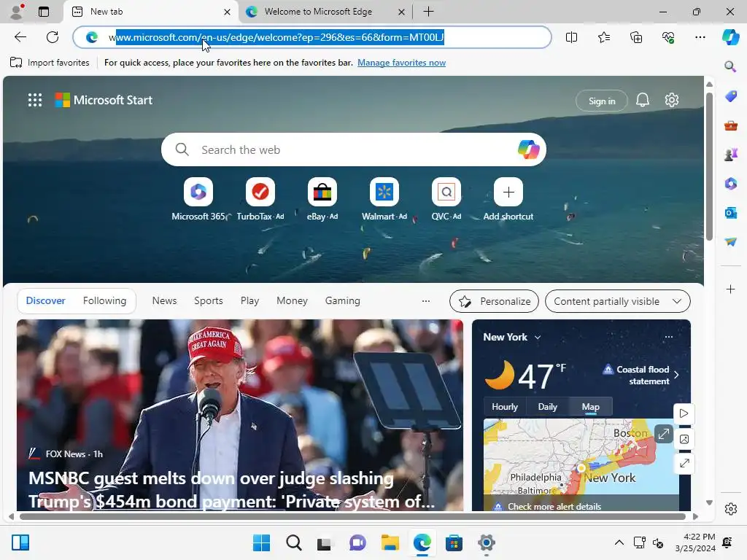Open the sidebar Games chess icon
747x560 pixels.
pos(731,155)
